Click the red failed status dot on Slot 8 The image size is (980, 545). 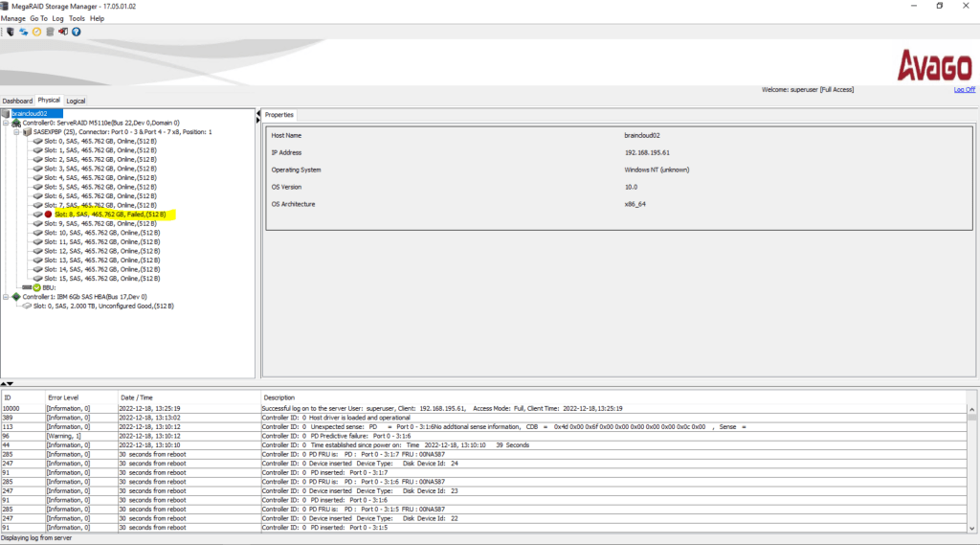tap(48, 214)
